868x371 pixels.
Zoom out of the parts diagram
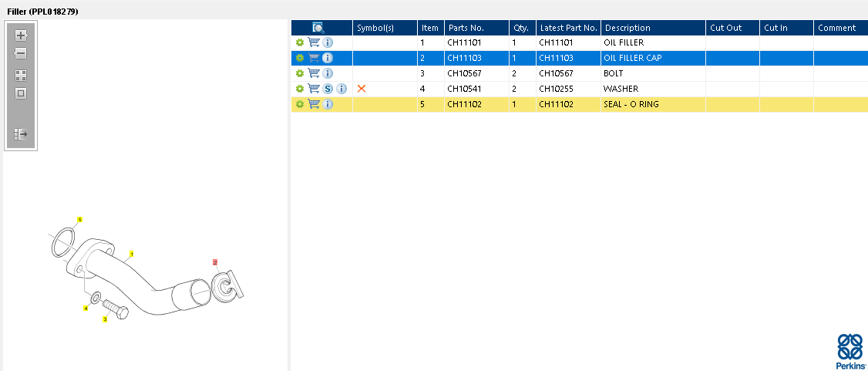[x=21, y=54]
